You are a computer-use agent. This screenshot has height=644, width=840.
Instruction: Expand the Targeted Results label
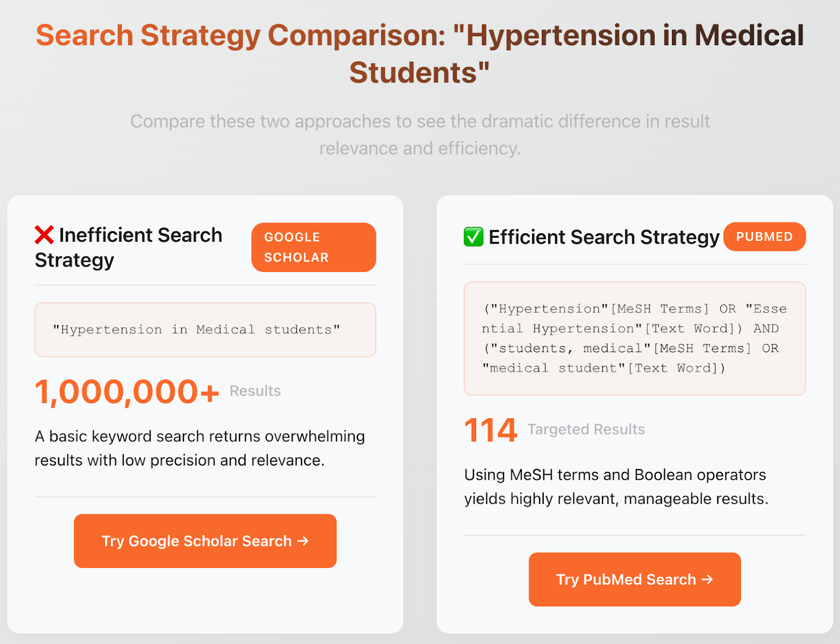tap(586, 429)
